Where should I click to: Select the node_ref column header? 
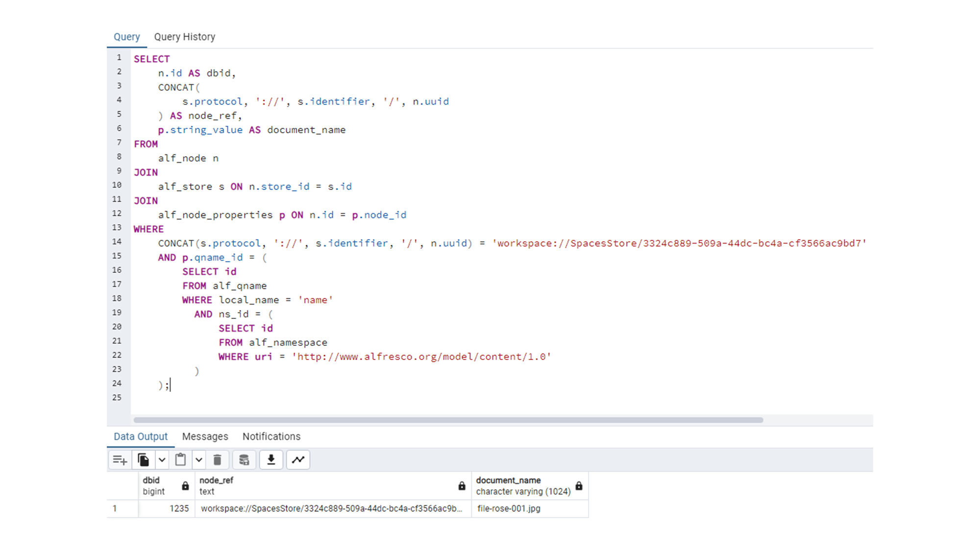click(x=333, y=486)
